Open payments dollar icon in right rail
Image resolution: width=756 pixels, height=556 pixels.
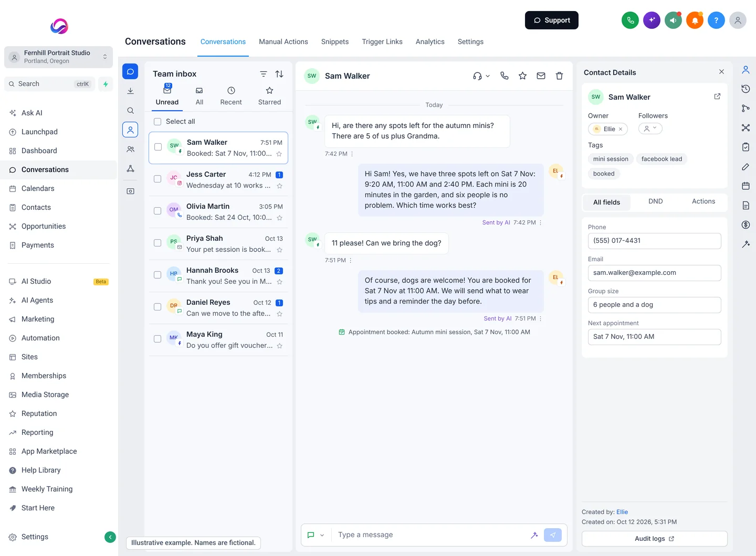(745, 224)
